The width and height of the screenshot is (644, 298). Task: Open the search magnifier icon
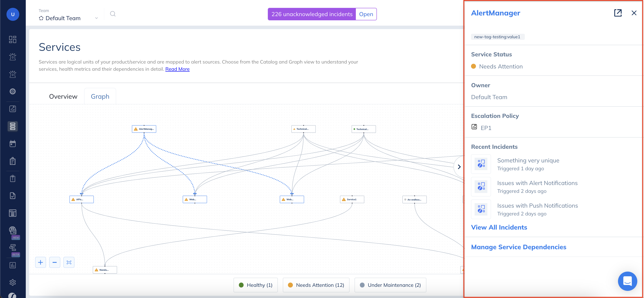click(113, 14)
